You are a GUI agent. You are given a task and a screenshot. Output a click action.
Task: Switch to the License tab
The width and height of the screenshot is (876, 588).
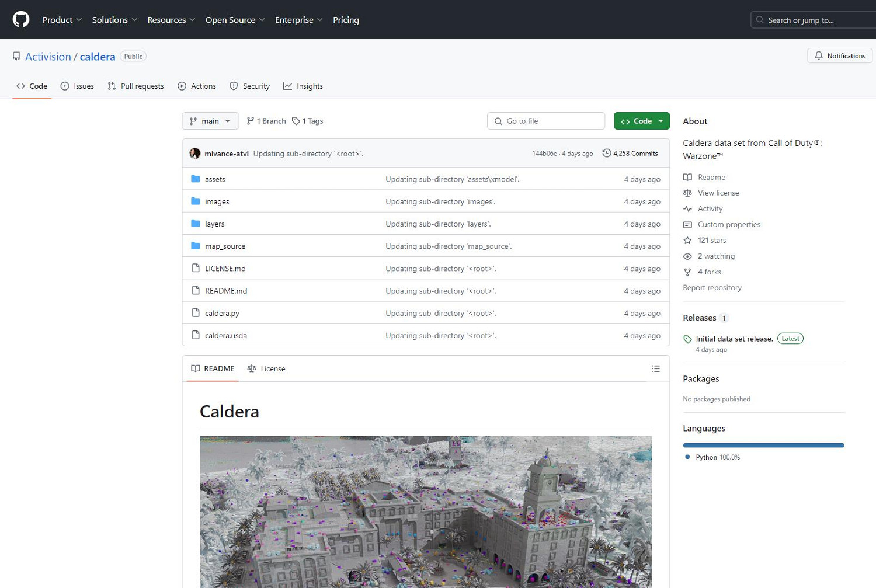tap(266, 369)
